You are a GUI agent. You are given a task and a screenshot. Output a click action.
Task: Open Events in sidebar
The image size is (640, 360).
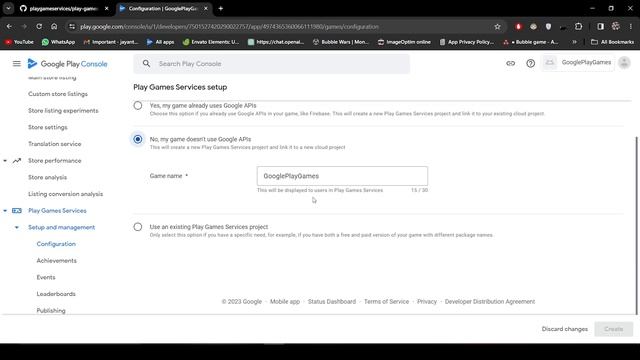click(x=46, y=277)
